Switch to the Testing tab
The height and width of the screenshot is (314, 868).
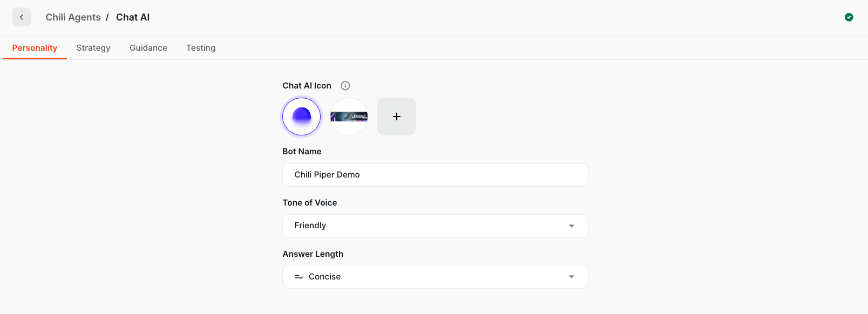pos(201,48)
